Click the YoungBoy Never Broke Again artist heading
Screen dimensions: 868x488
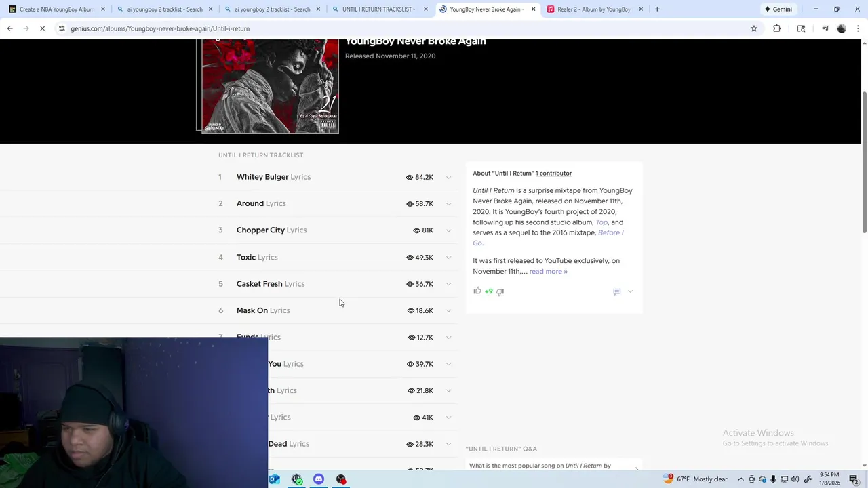[415, 41]
